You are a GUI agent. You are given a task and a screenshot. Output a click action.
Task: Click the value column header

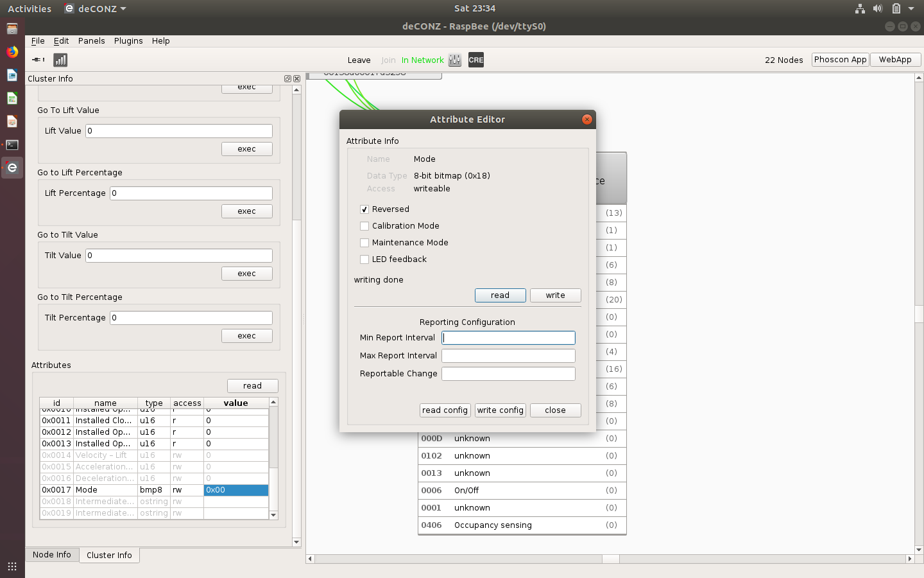point(235,403)
